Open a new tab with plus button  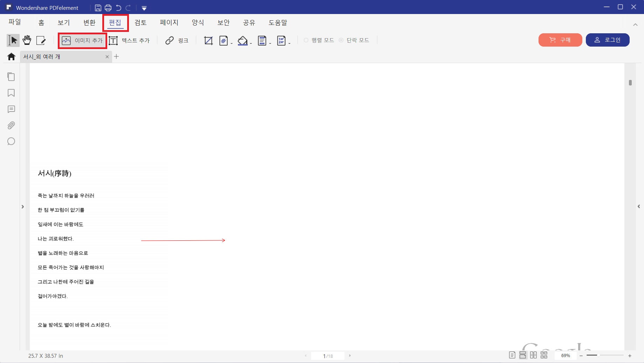[x=116, y=56]
